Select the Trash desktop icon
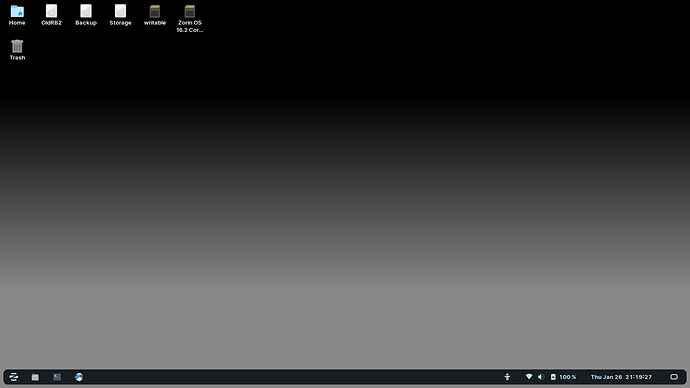Screen dimensions: 690x388 pyautogui.click(x=17, y=50)
